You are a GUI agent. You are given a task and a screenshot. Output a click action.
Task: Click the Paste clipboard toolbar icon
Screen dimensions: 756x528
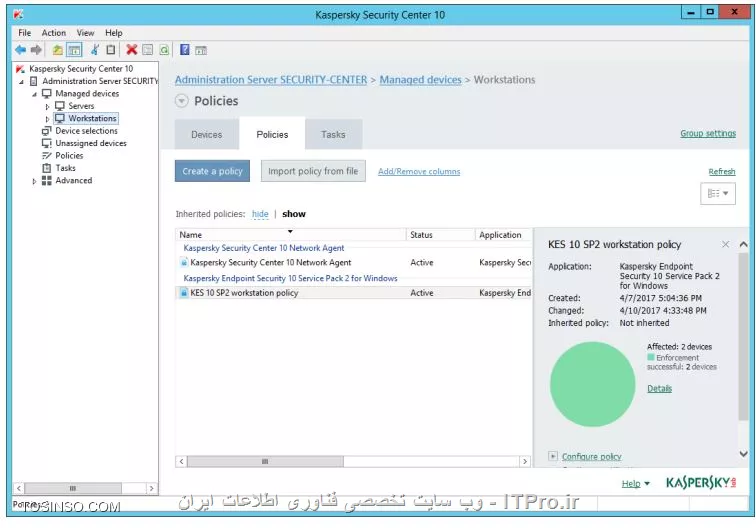[x=111, y=50]
